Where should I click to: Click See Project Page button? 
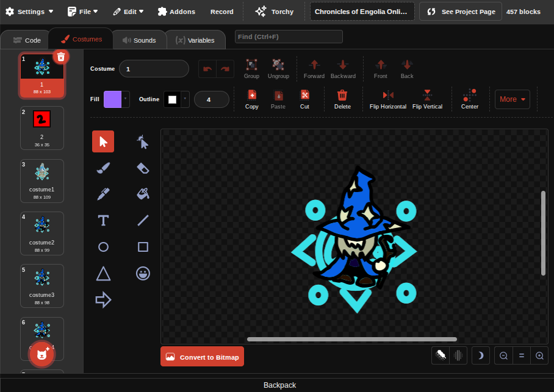[x=461, y=12]
